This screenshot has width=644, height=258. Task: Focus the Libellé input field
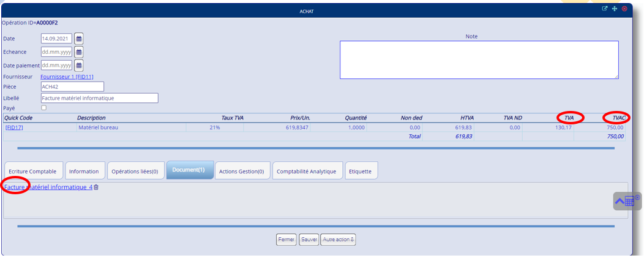click(x=99, y=98)
